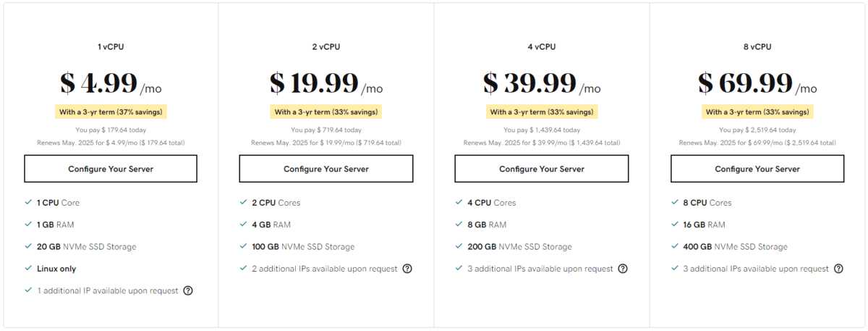
Task: Click question mark on 4 vCPU plan IPs
Action: coord(623,269)
